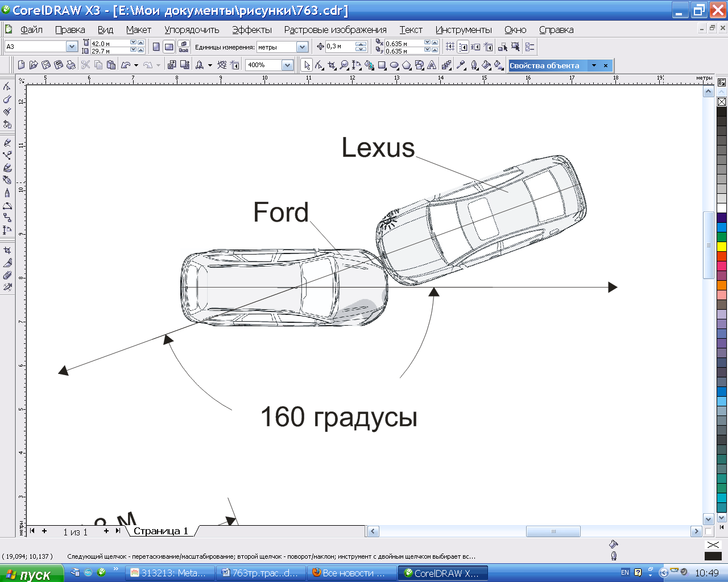Select the Fill bucket tool
The width and height of the screenshot is (728, 582).
click(486, 65)
